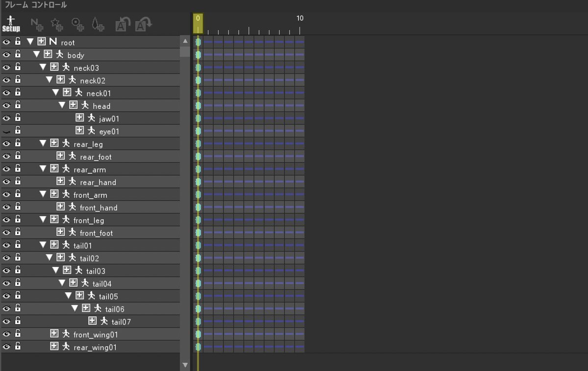Select the tail02 row label
The width and height of the screenshot is (588, 371).
click(x=89, y=258)
